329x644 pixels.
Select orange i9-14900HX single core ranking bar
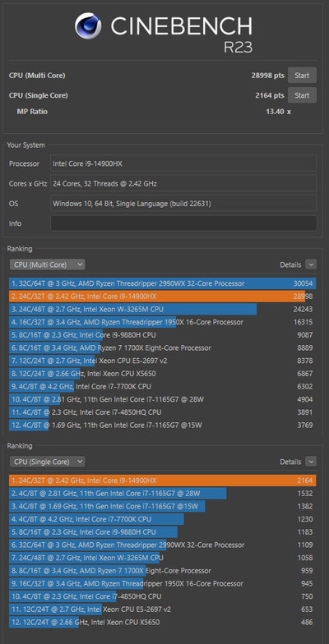click(x=163, y=481)
